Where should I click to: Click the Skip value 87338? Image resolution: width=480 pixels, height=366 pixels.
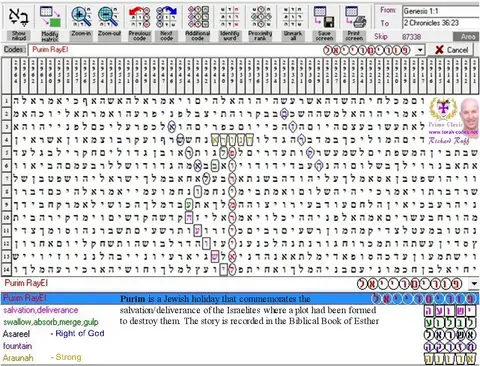(x=411, y=37)
